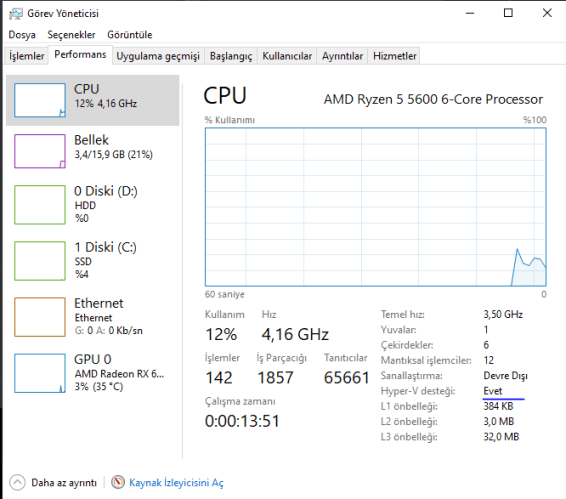Click the Resource Monitor gauge icon

(118, 482)
